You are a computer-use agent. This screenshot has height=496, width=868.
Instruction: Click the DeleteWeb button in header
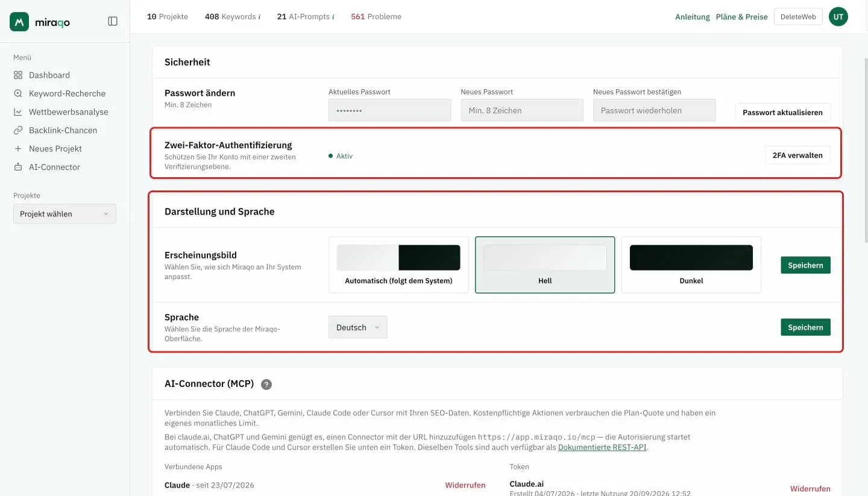tap(798, 17)
